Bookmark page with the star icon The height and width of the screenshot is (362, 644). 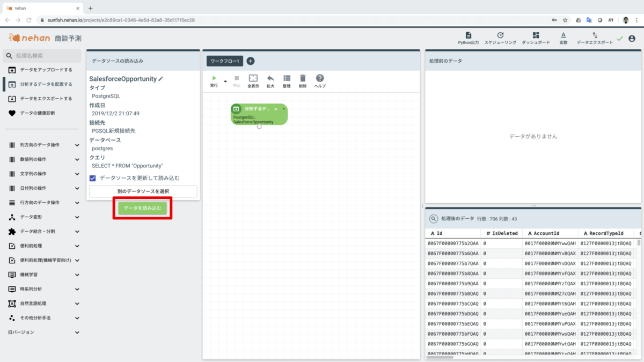[x=565, y=20]
